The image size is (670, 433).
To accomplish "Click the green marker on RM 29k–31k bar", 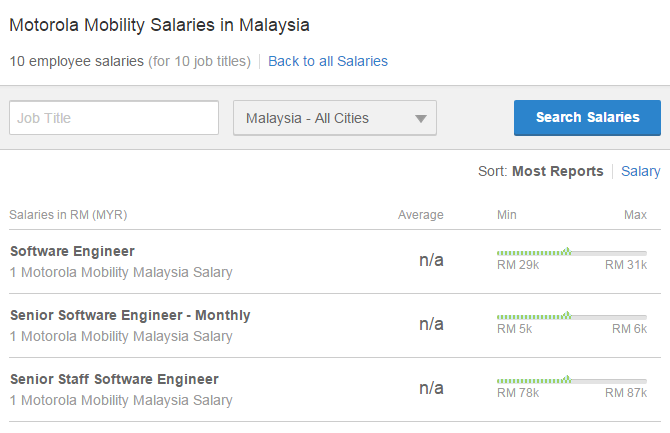I will click(x=567, y=251).
